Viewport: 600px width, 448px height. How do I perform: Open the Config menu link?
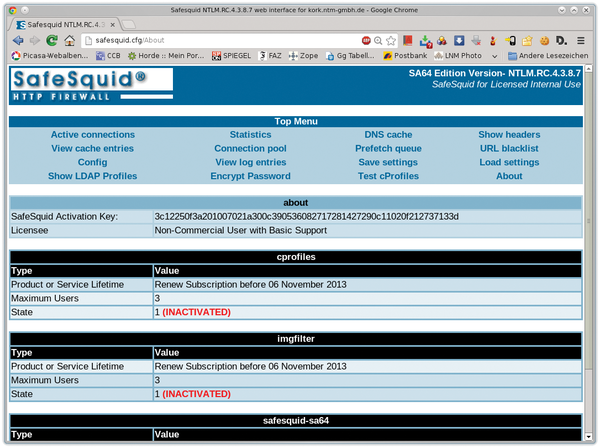tap(93, 162)
